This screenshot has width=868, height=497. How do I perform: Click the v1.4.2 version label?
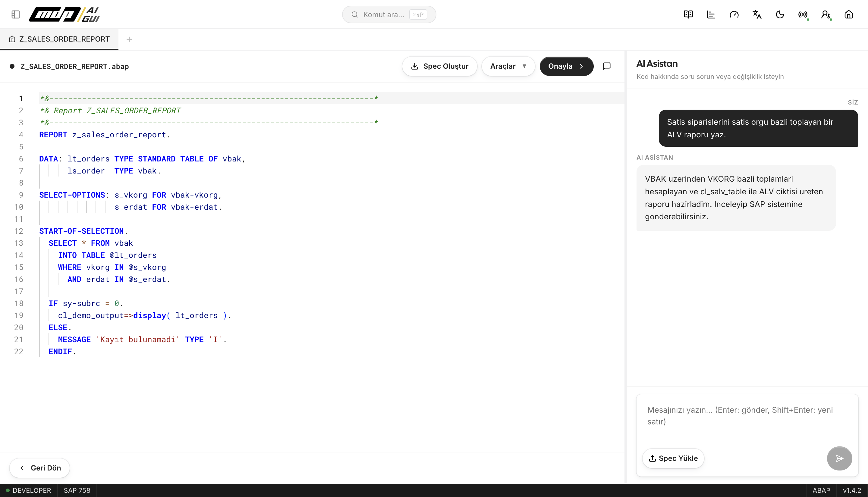point(852,490)
